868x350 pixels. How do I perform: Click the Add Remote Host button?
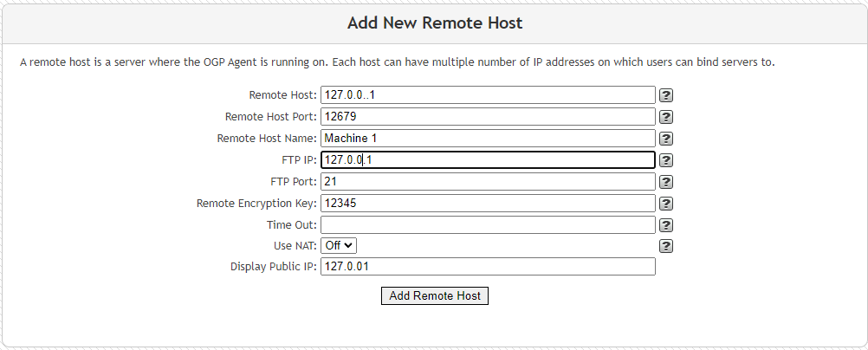435,295
